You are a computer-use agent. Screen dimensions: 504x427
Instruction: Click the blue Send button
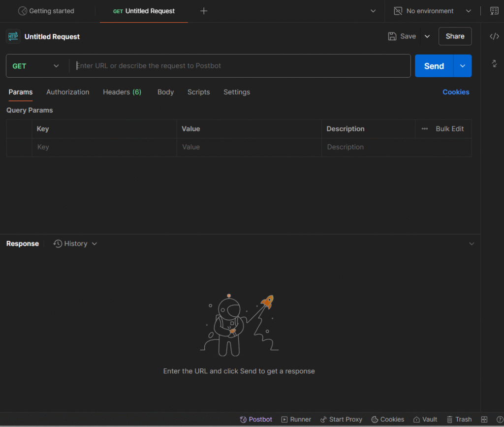pyautogui.click(x=434, y=66)
